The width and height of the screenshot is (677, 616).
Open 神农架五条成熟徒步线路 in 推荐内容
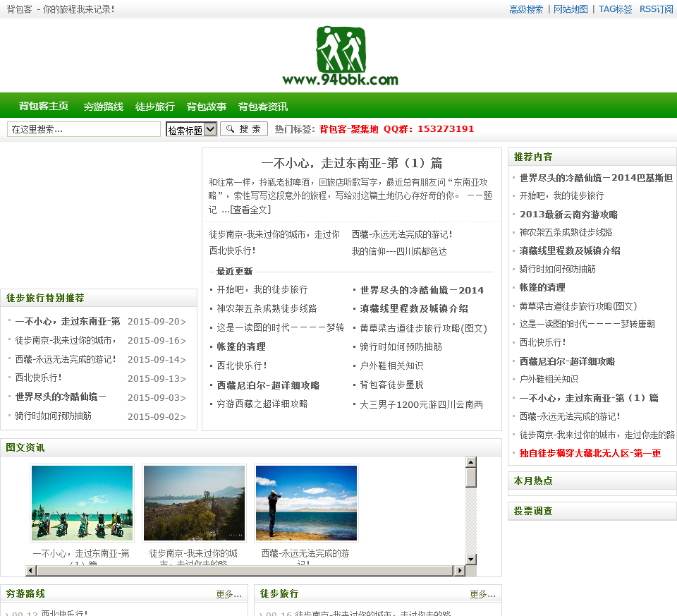click(x=566, y=232)
